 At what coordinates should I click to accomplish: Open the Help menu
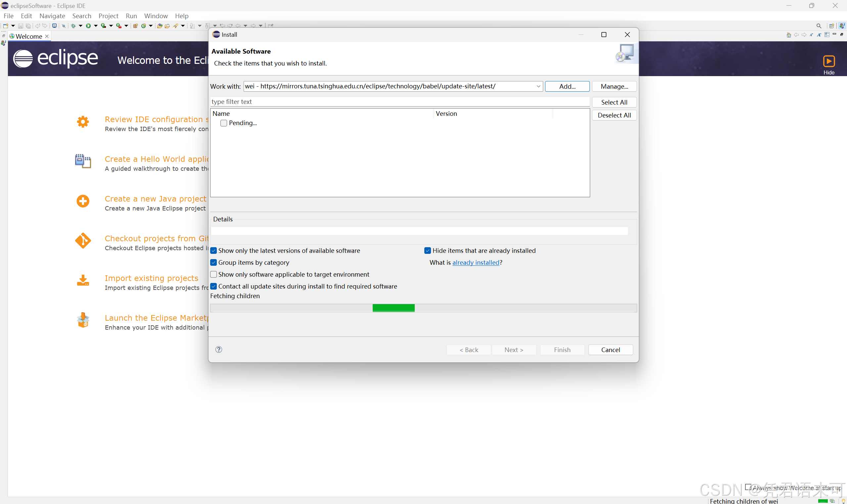coord(182,16)
